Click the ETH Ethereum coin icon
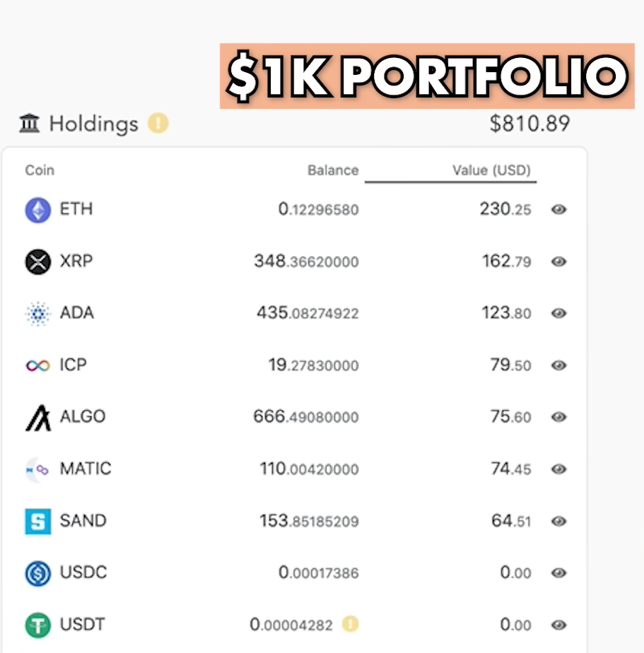Image resolution: width=644 pixels, height=653 pixels. 38,210
